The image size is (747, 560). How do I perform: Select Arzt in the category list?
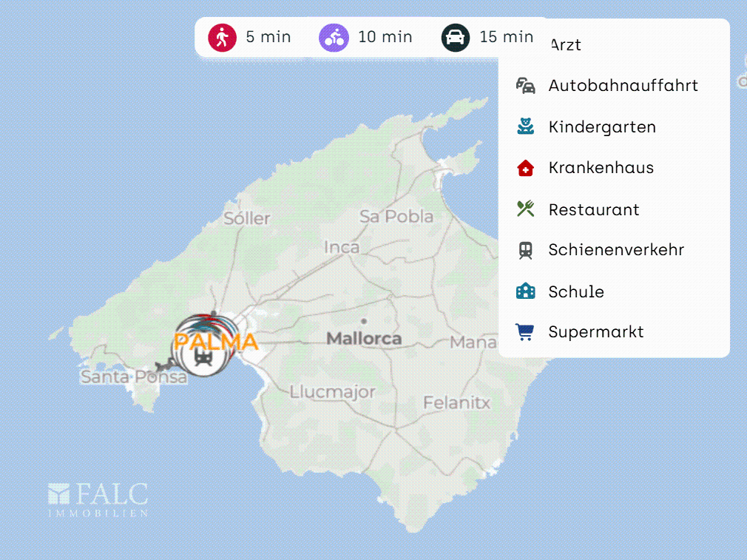[x=566, y=45]
